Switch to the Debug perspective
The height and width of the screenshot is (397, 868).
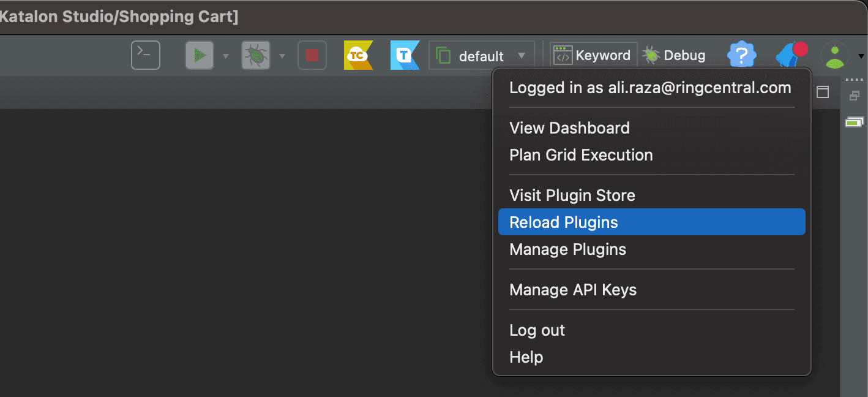pyautogui.click(x=674, y=55)
